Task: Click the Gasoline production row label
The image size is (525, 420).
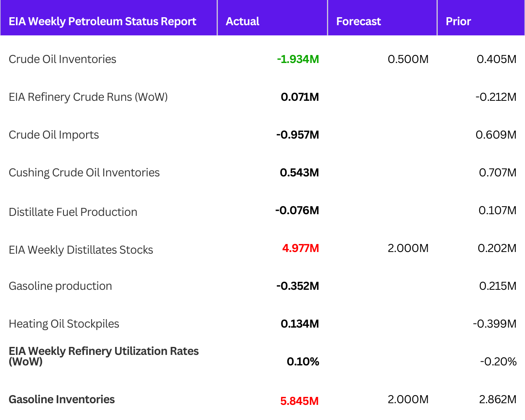Action: click(x=60, y=286)
